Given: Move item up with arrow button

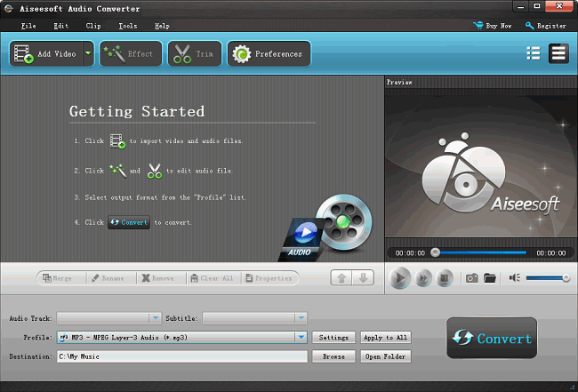Looking at the screenshot, I should coord(341,278).
